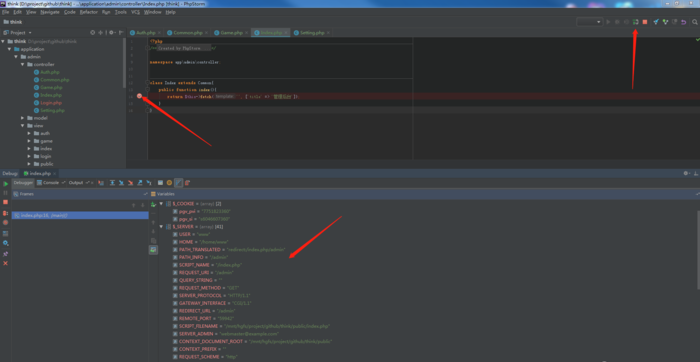Open the Auth.php editor tab
700x362 pixels.
click(x=146, y=33)
